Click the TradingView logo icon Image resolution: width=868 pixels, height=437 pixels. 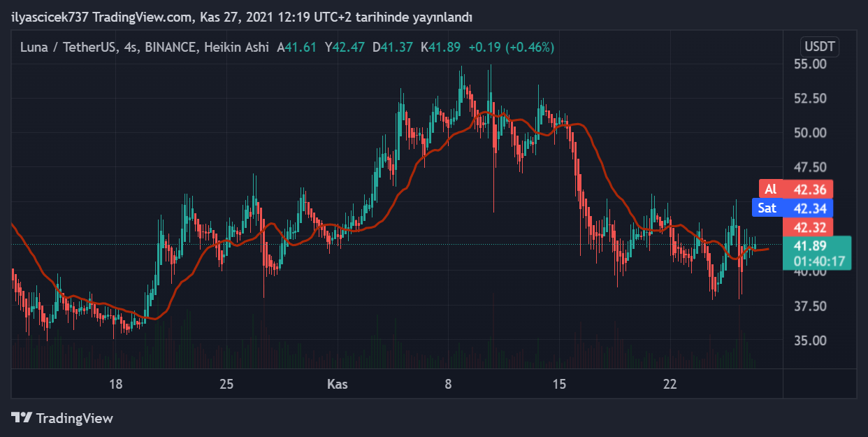[x=22, y=418]
